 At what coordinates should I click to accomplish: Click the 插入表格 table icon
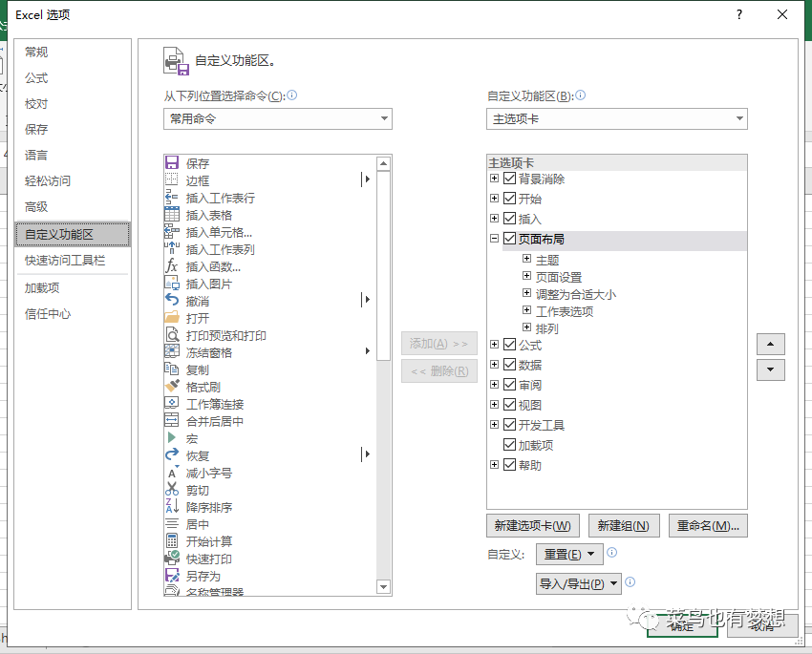pos(172,214)
